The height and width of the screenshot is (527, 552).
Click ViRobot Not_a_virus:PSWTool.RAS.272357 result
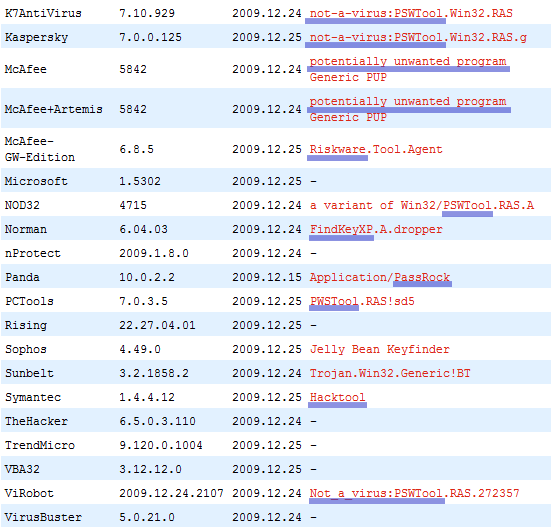pyautogui.click(x=414, y=493)
